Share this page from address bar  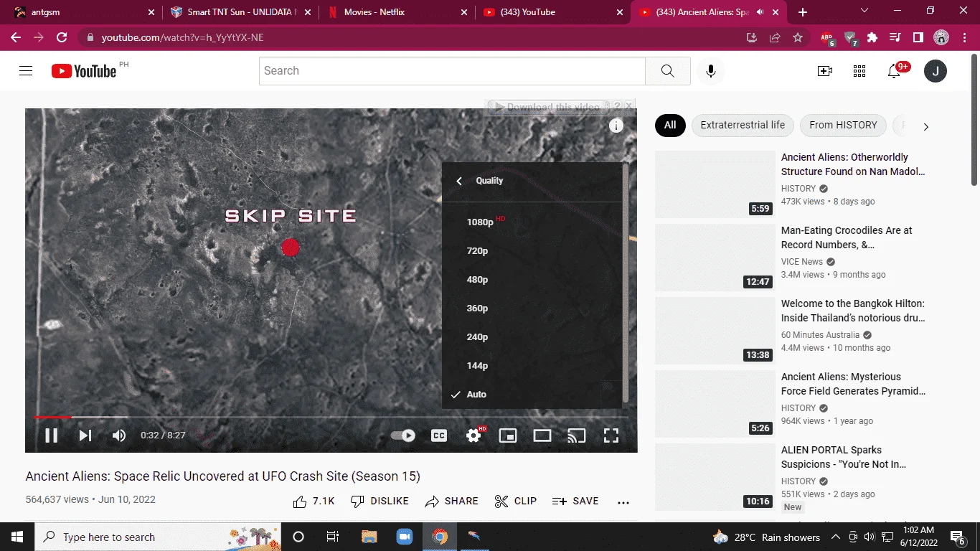coord(775,37)
